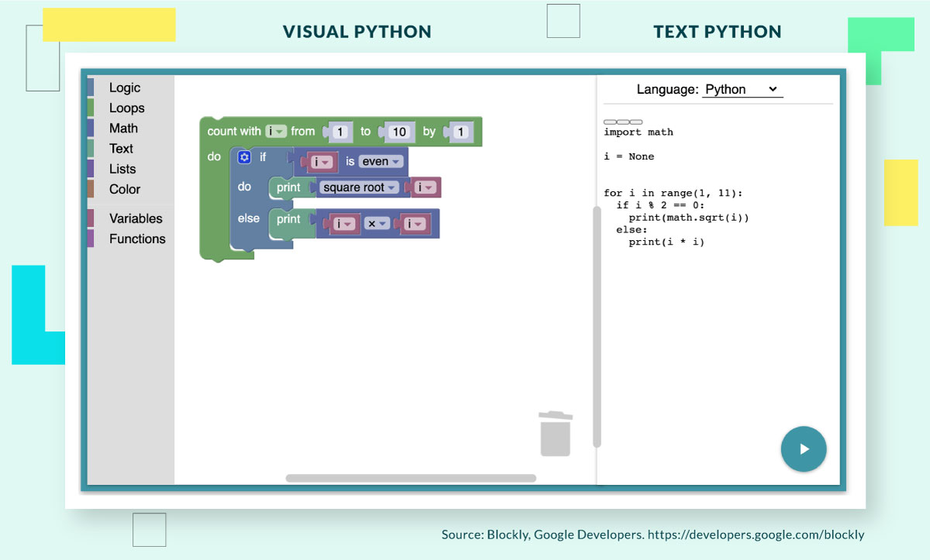
Task: Open the Language Python dropdown
Action: click(x=742, y=89)
